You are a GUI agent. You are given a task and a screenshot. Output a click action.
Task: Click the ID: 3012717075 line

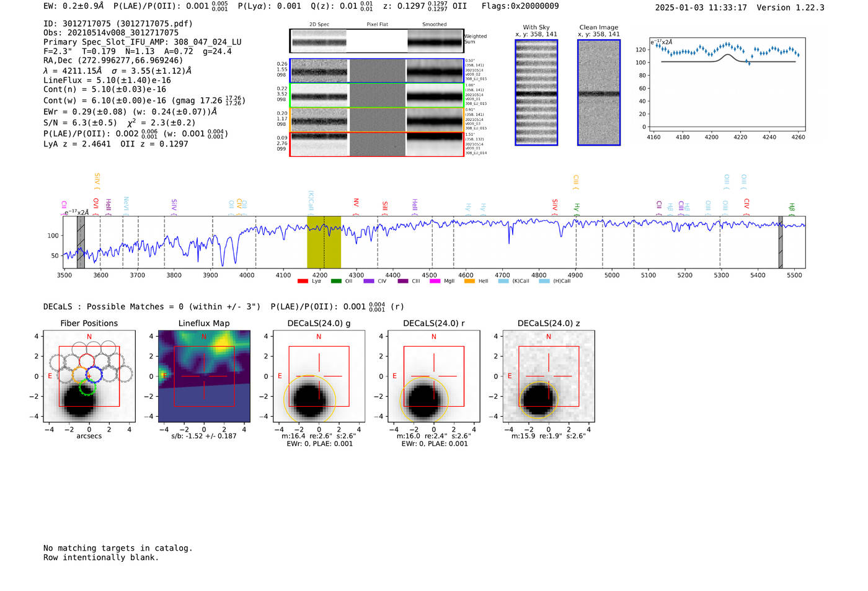(118, 24)
